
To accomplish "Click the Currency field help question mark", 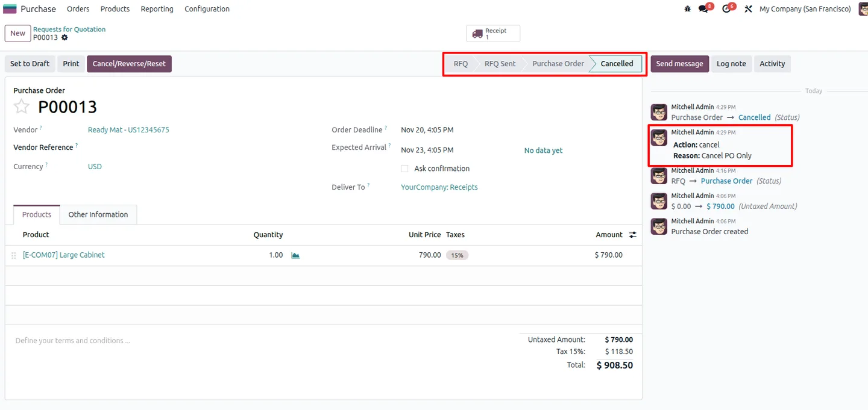I will click(x=46, y=165).
